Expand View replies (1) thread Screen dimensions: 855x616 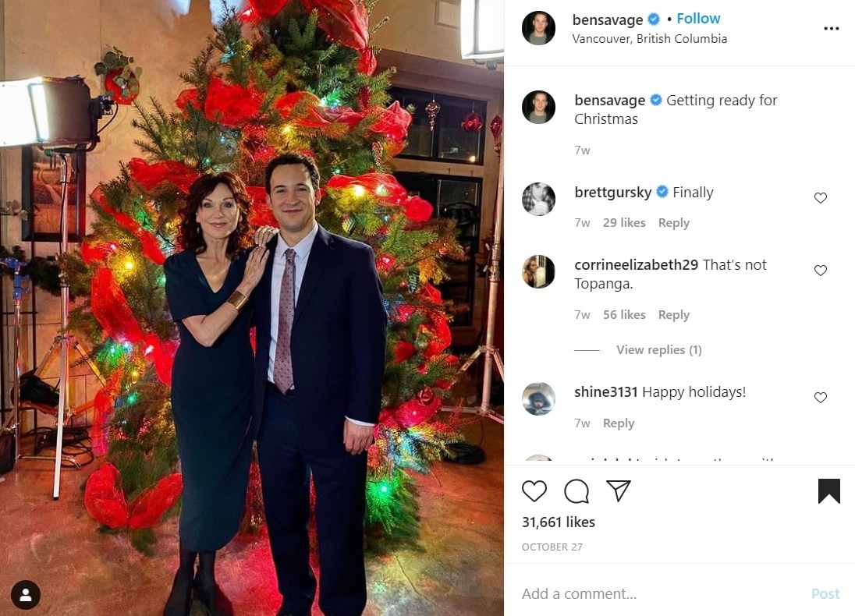[x=658, y=350]
